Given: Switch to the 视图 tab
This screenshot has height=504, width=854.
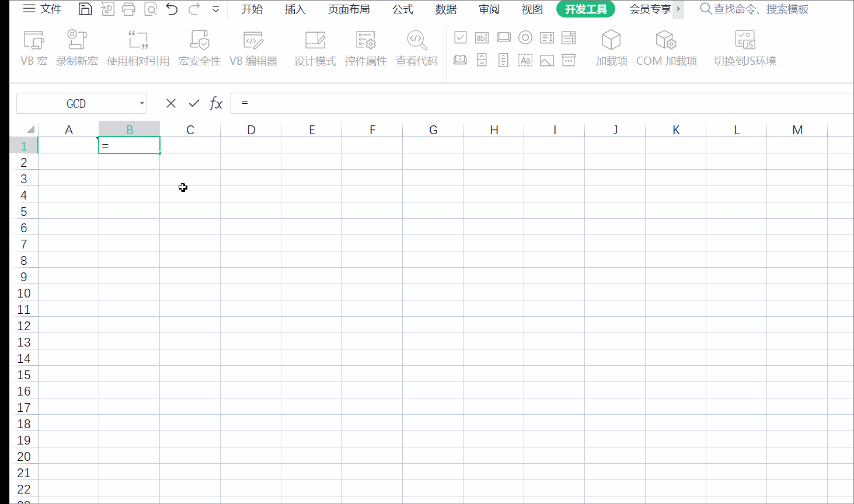Looking at the screenshot, I should click(532, 9).
